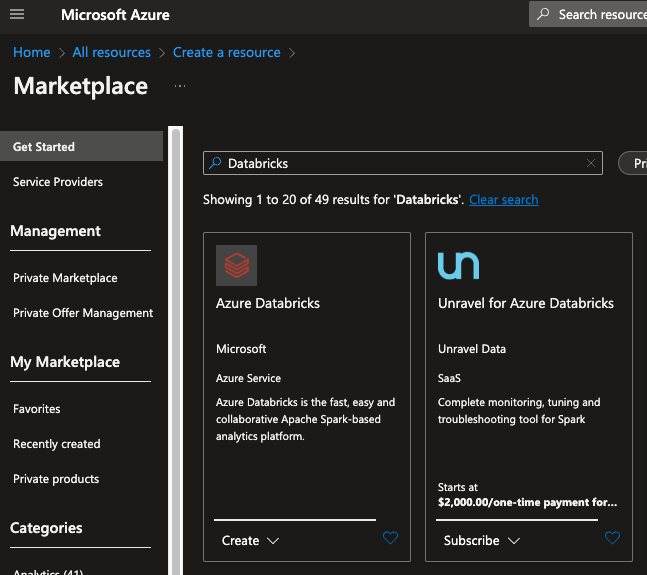Click the $2,000.00 one-time payment price
This screenshot has width=647, height=575.
pyautogui.click(x=527, y=502)
